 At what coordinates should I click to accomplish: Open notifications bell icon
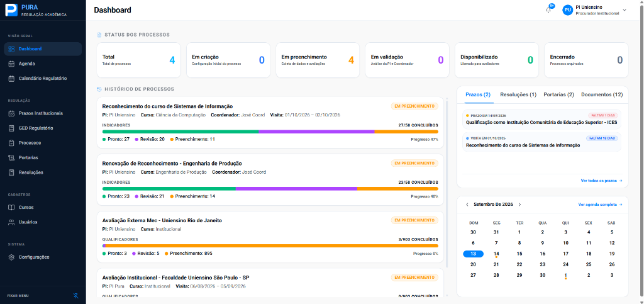tap(548, 10)
